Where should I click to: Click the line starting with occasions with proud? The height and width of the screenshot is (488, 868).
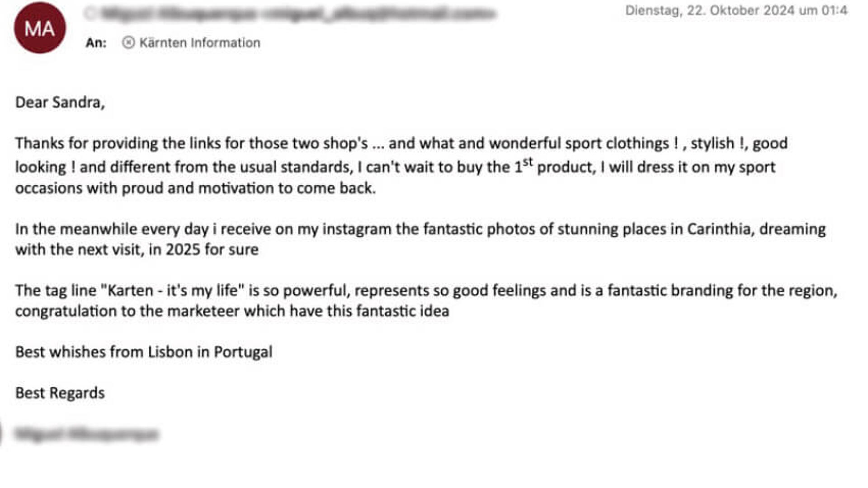[196, 188]
